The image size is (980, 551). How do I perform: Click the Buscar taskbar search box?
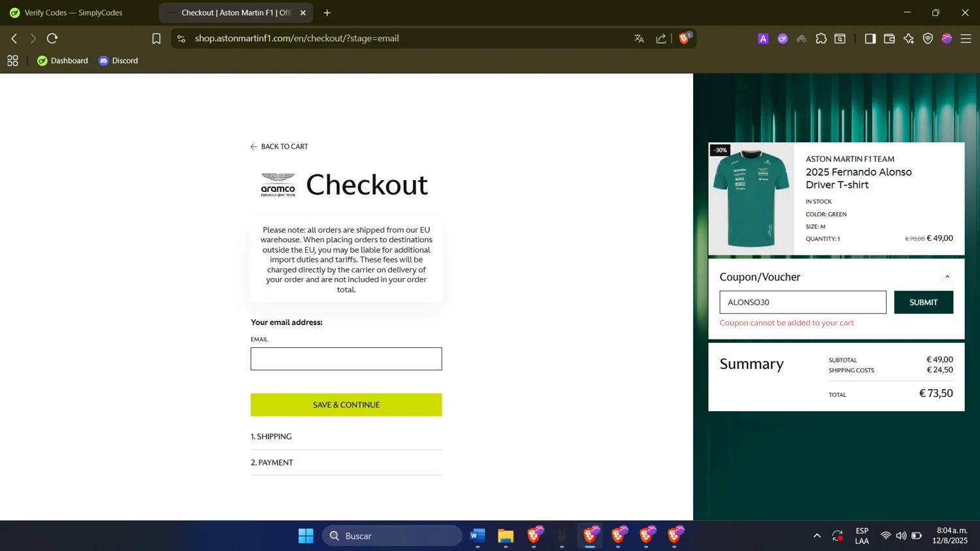(392, 536)
